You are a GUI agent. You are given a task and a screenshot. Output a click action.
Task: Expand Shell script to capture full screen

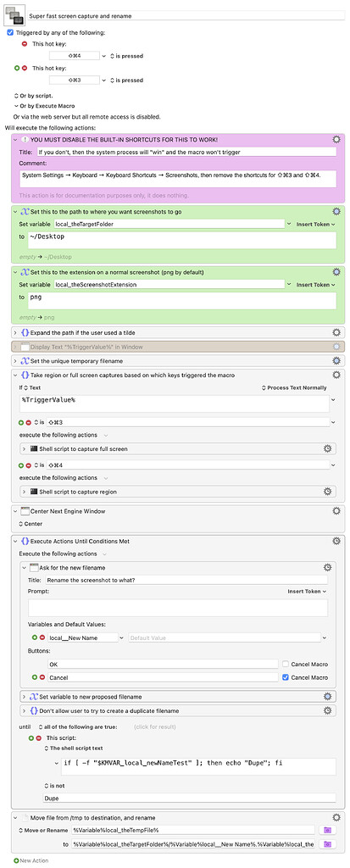pos(24,448)
